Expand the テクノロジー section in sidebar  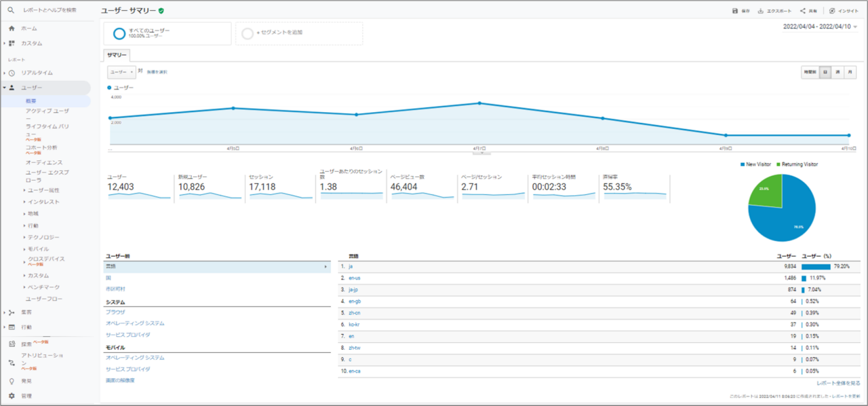click(42, 237)
